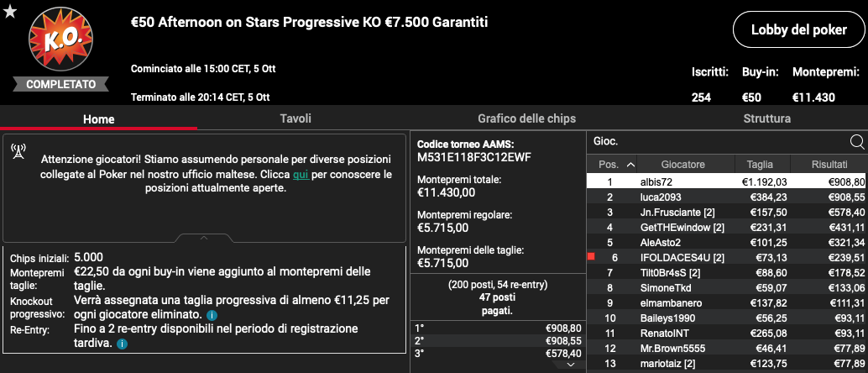Open Lobby del poker
868x373 pixels.
799,30
